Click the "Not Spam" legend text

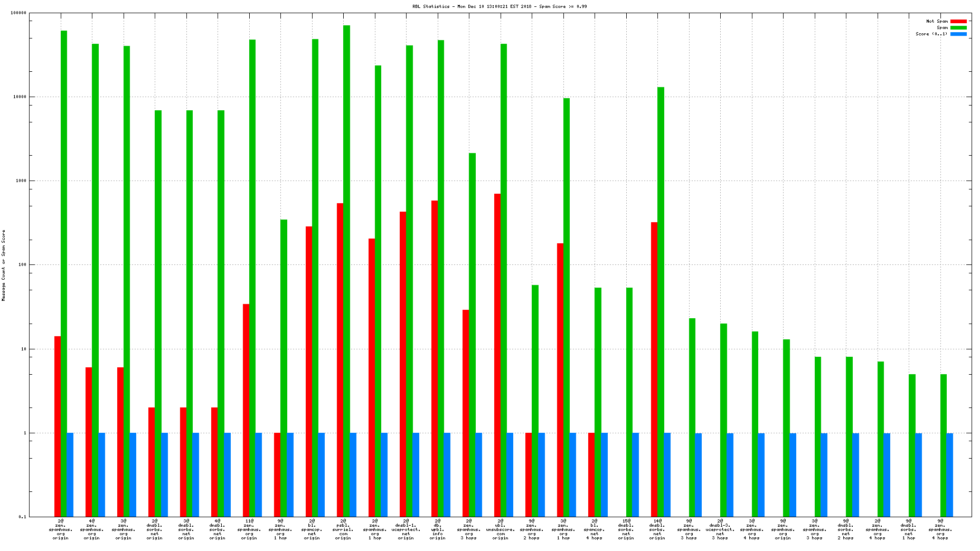pos(937,21)
